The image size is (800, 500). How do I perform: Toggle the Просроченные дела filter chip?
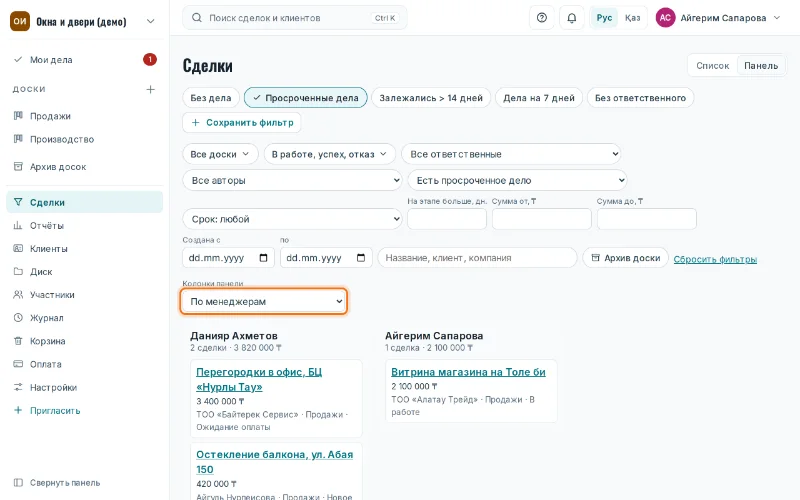[x=306, y=97]
